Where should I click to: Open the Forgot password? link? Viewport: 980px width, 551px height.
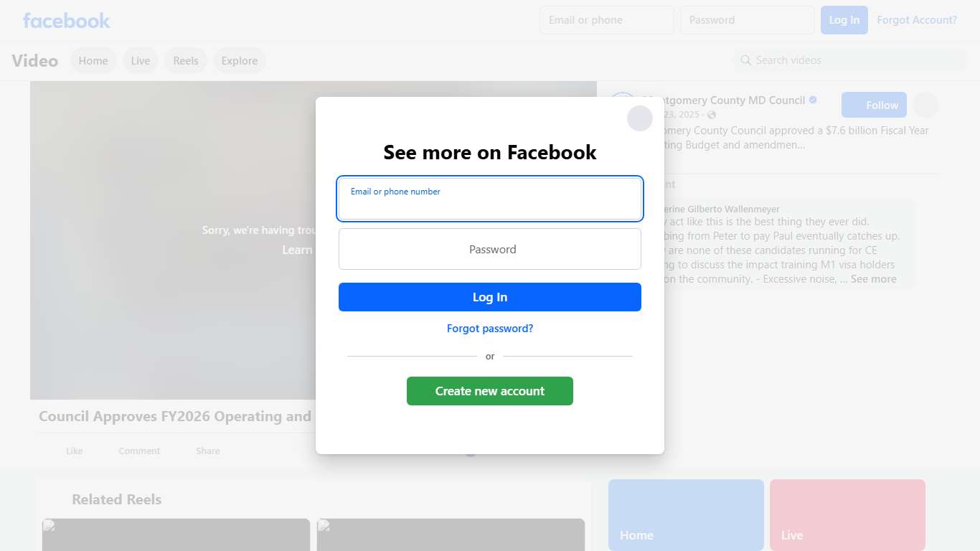click(490, 329)
